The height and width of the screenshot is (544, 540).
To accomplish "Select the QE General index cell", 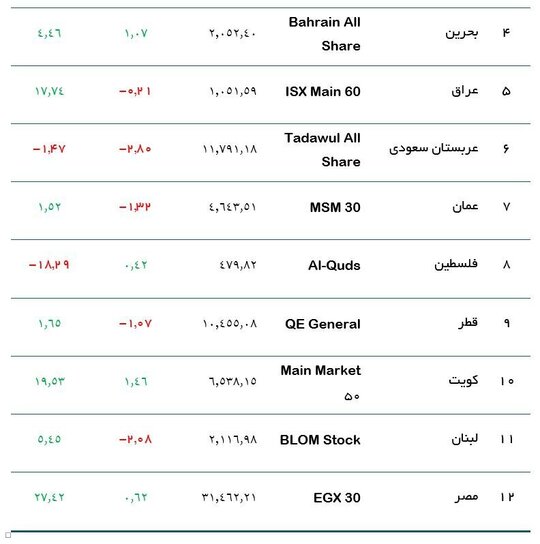I will coord(323,324).
